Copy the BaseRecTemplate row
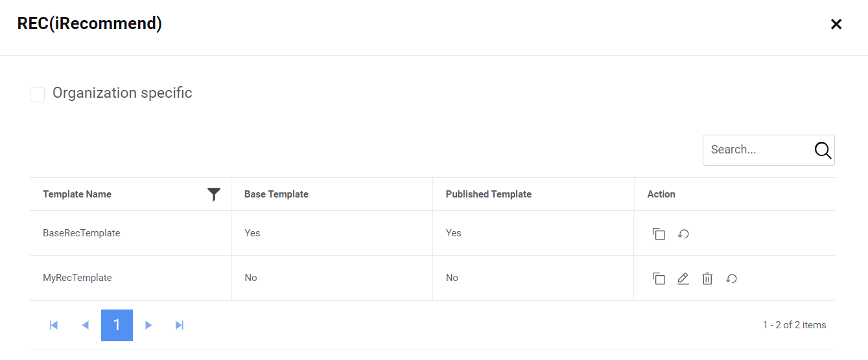 [659, 234]
